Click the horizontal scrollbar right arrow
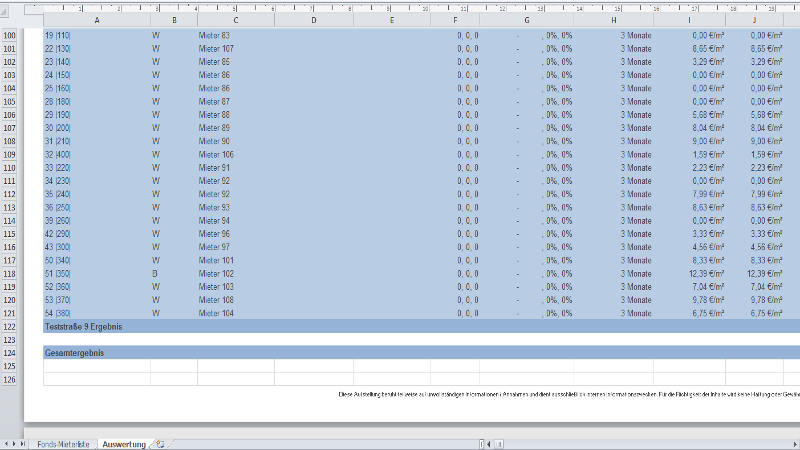Screen dimensions: 800x450 click(x=795, y=444)
